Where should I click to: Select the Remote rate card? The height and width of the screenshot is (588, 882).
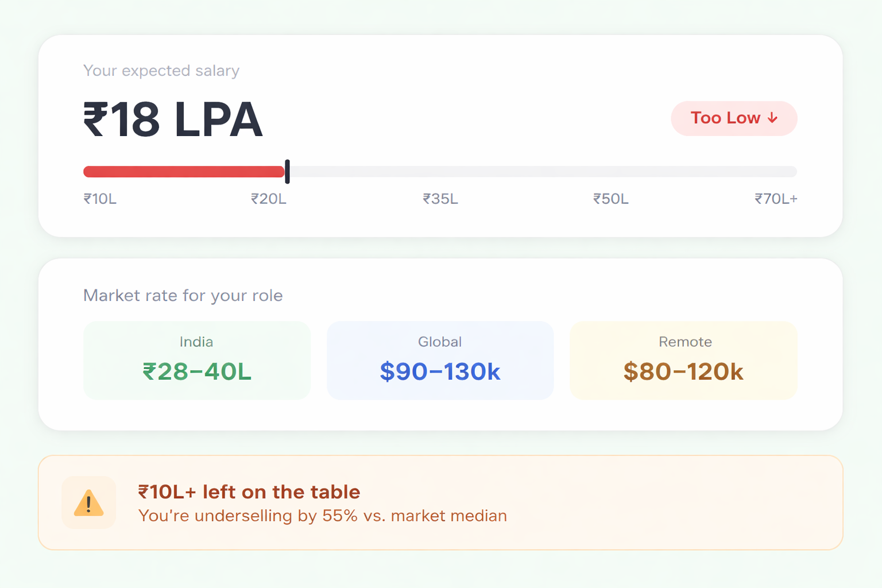[683, 360]
